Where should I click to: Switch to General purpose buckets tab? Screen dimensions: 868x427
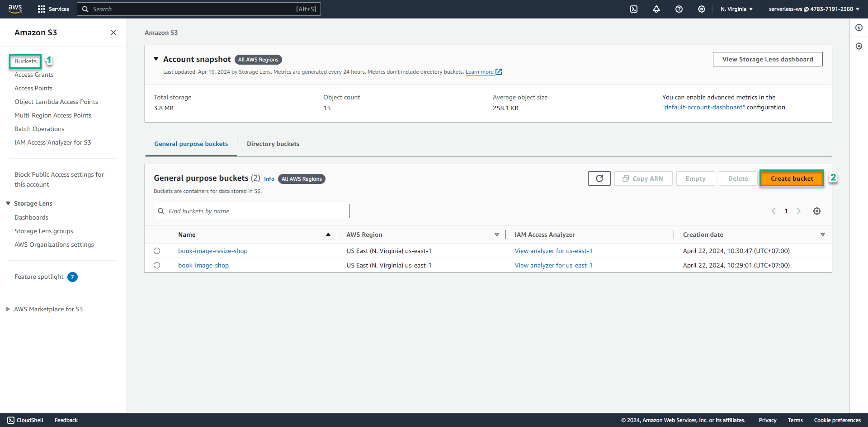pos(191,144)
